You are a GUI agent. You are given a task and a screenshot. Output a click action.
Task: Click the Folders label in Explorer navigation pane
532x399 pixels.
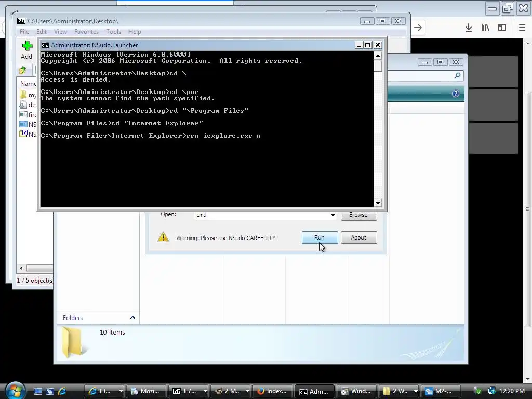point(73,318)
